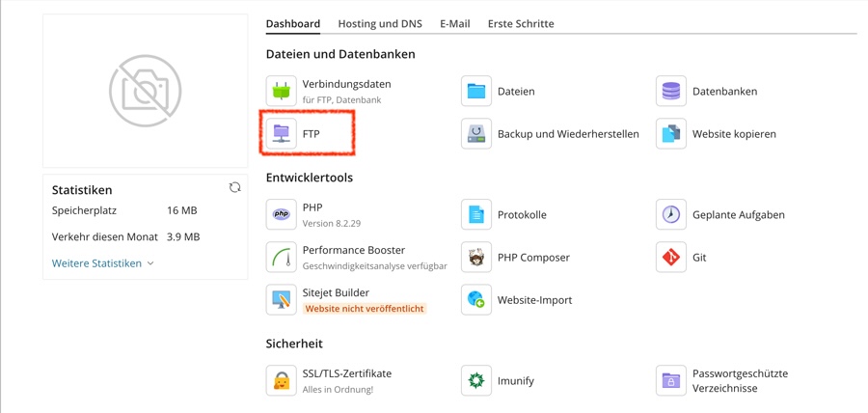Open the Dateien folder icon

point(476,91)
